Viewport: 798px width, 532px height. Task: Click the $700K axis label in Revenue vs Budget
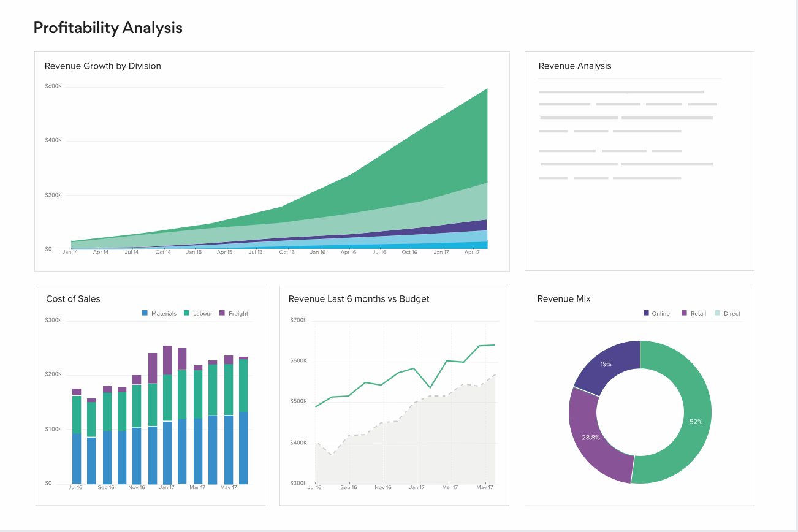[298, 320]
